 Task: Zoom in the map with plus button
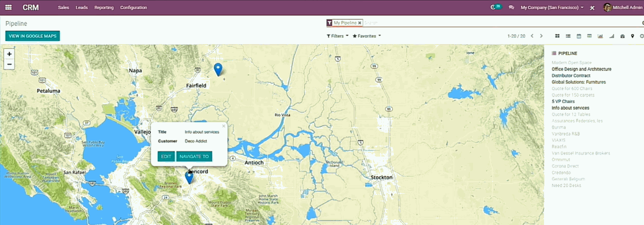click(9, 54)
